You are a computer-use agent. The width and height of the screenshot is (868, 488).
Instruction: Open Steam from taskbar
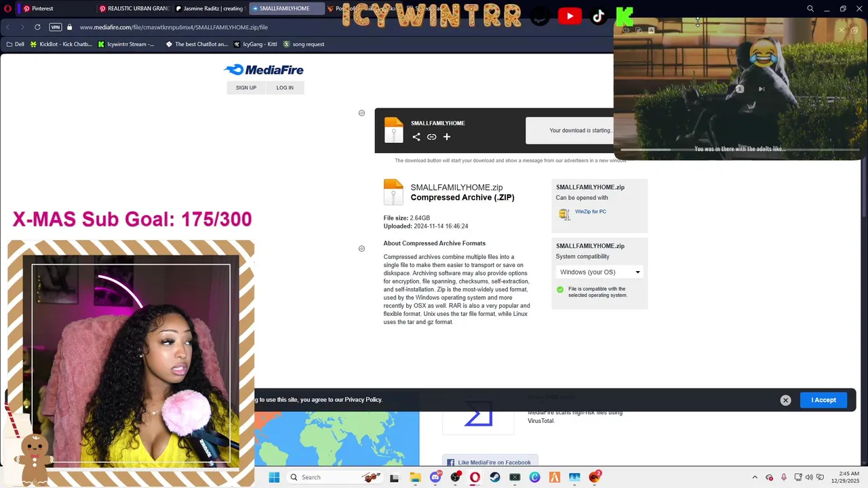pos(495,477)
